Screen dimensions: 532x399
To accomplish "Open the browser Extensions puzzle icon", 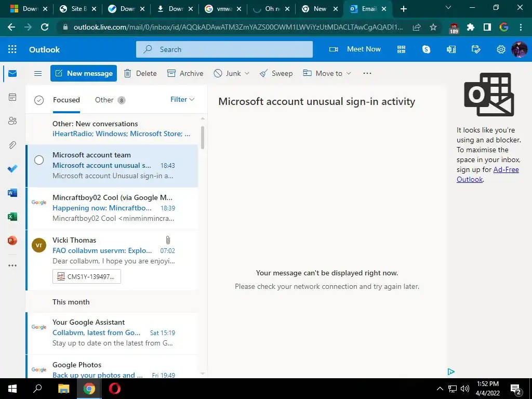I will 471,27.
